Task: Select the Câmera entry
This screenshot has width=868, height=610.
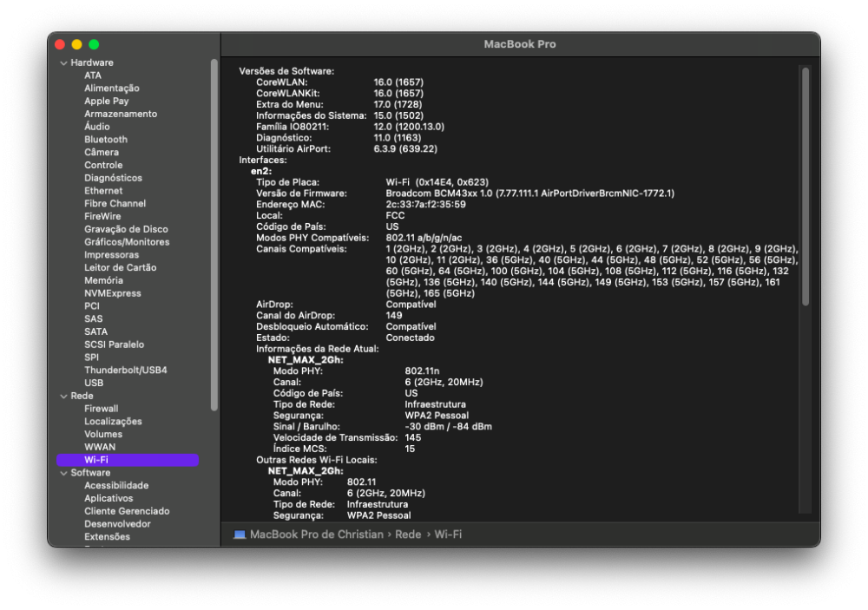Action: (102, 152)
